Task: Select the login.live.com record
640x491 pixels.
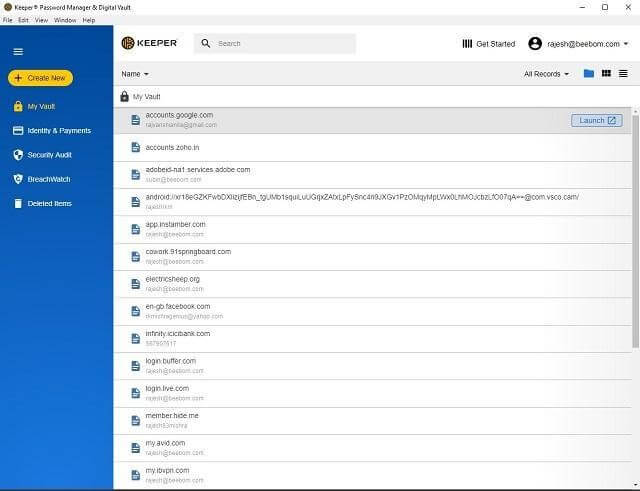Action: click(x=373, y=393)
